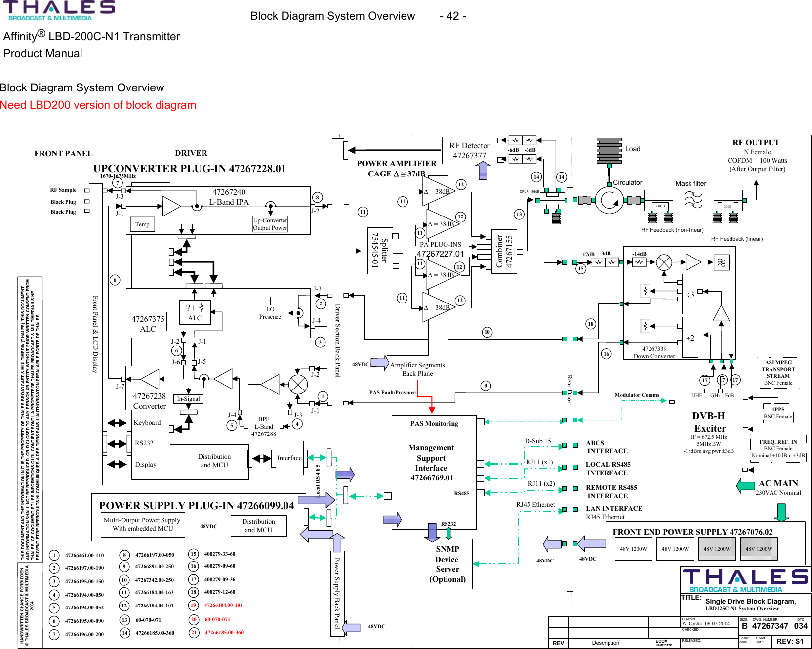Select the Multi-Output Power Supply box
Screen dimensions: 812x649
click(144, 524)
